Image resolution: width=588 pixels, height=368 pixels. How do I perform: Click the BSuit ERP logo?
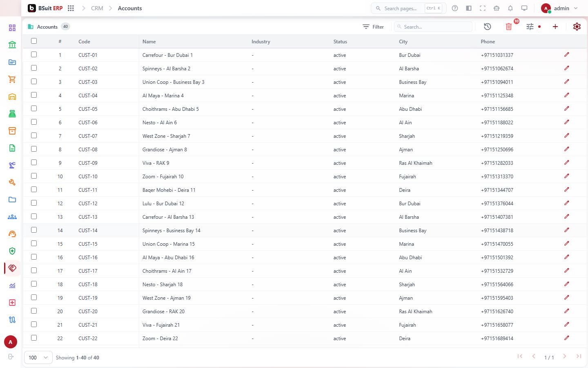[45, 8]
